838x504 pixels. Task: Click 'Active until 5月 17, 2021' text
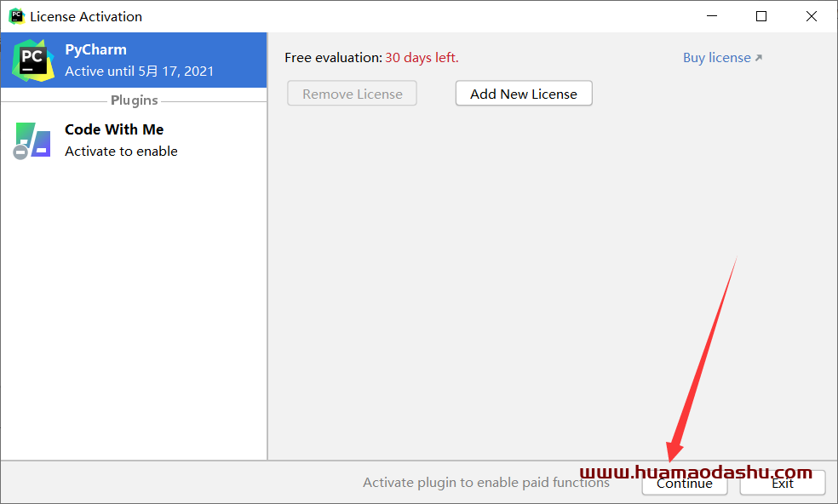(139, 71)
